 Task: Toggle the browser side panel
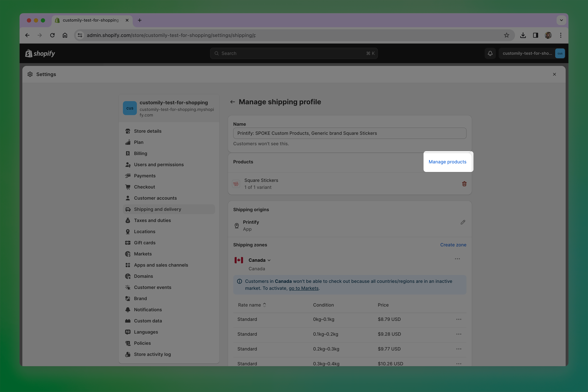pos(535,35)
